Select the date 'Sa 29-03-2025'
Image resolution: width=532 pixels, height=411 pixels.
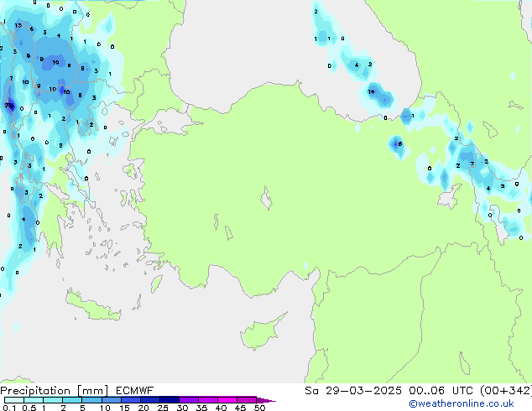click(353, 391)
